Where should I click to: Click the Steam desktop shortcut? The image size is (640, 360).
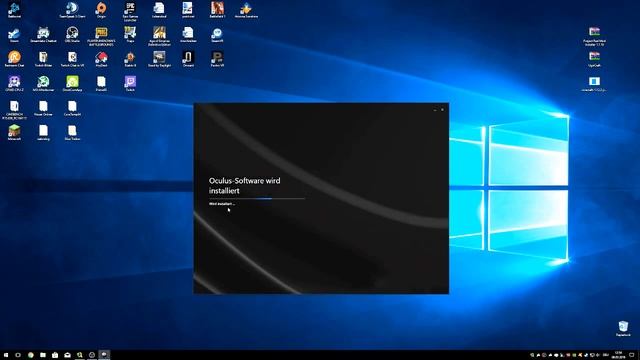[x=14, y=35]
